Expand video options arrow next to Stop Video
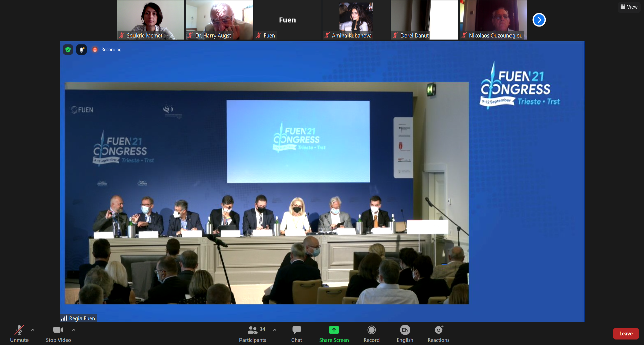644x345 pixels. [x=74, y=330]
